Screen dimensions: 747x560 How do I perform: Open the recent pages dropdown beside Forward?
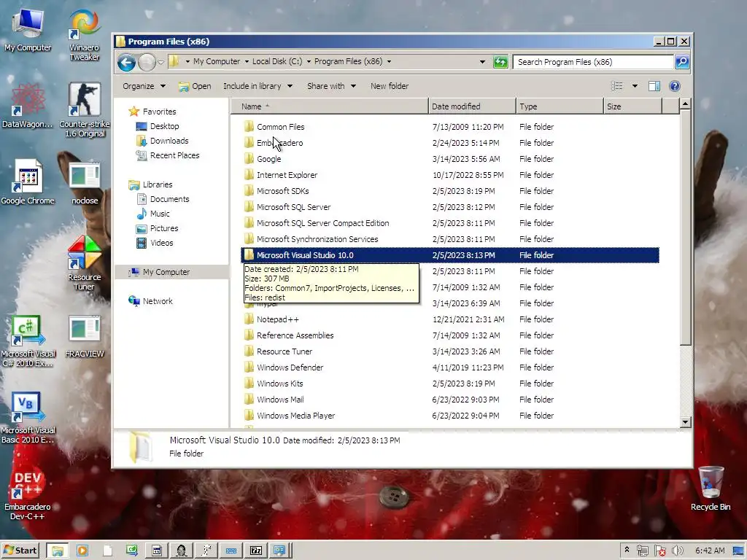[x=161, y=63]
